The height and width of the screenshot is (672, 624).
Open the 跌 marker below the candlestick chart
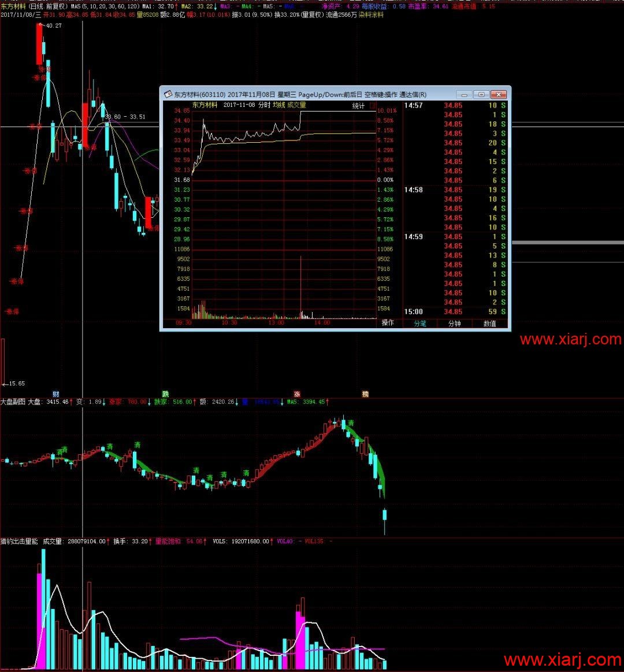tap(165, 394)
